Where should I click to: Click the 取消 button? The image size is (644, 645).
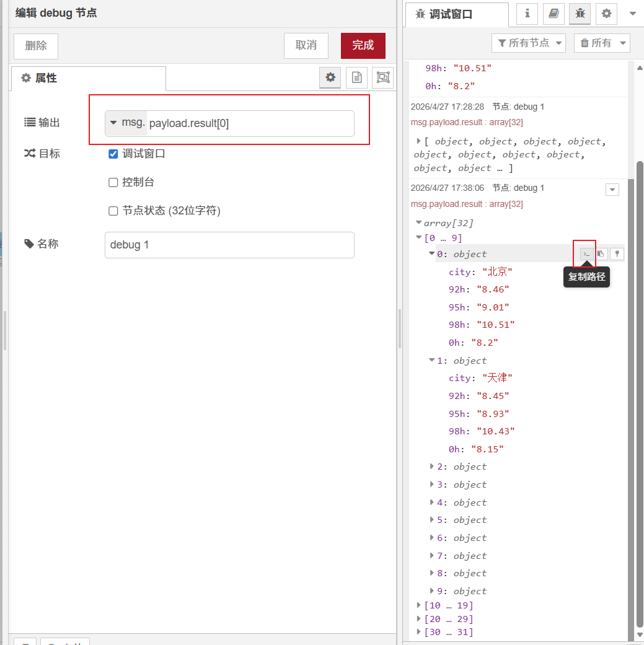click(x=306, y=46)
